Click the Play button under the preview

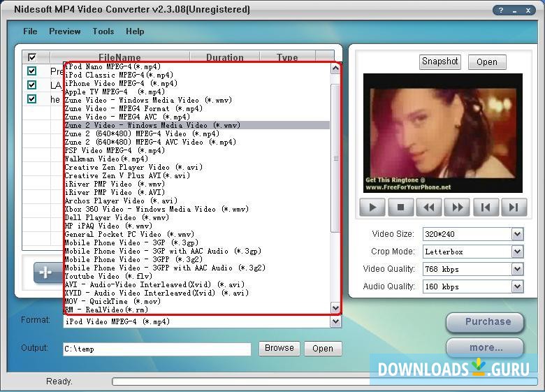(x=372, y=208)
